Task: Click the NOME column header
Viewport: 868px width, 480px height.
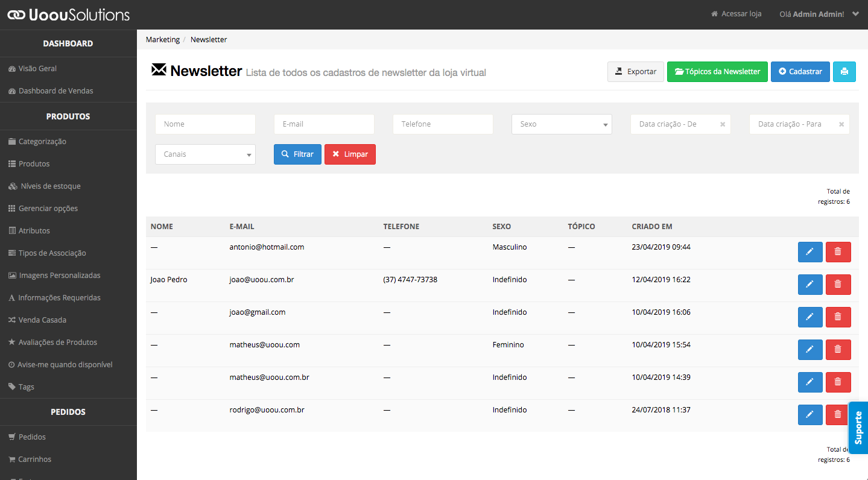Action: tap(162, 227)
